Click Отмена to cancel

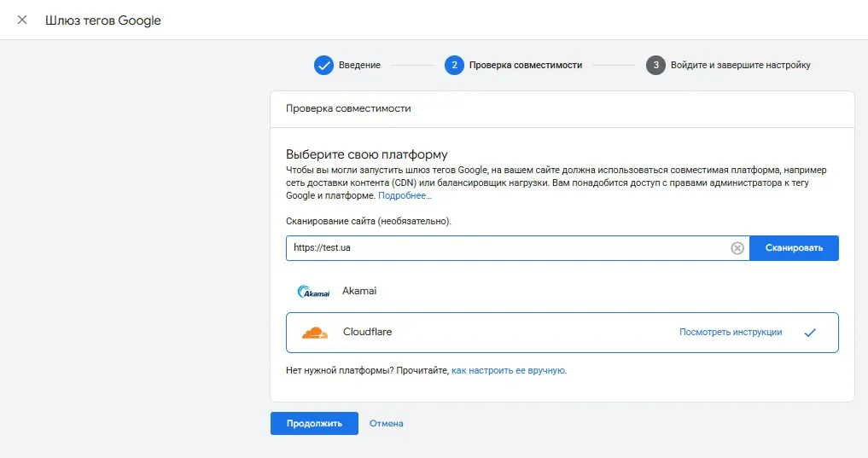[386, 423]
